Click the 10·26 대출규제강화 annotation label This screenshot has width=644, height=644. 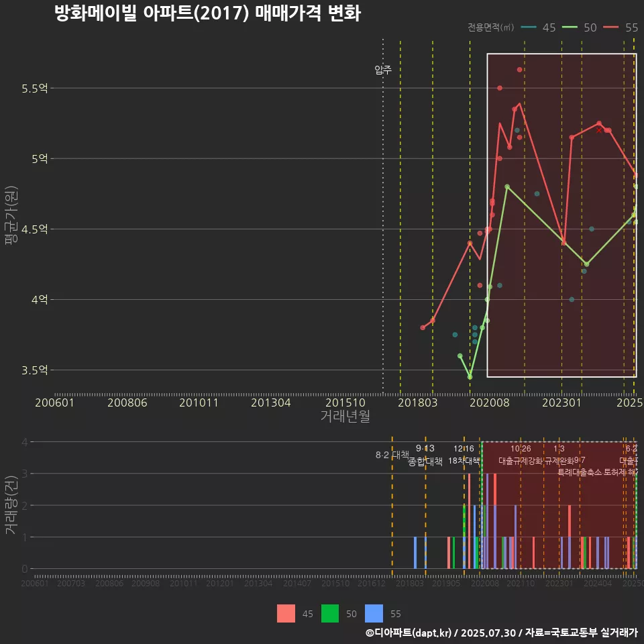click(521, 455)
